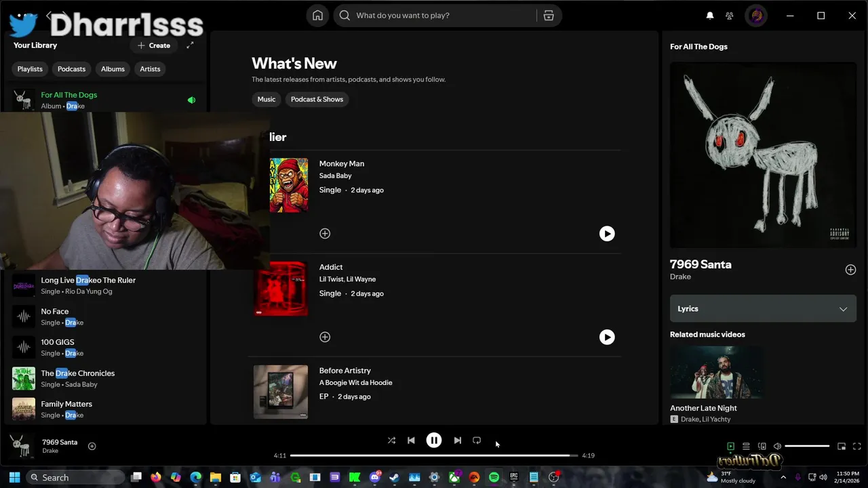This screenshot has width=868, height=488.
Task: Add now-playing track to library from player bar
Action: 92,446
